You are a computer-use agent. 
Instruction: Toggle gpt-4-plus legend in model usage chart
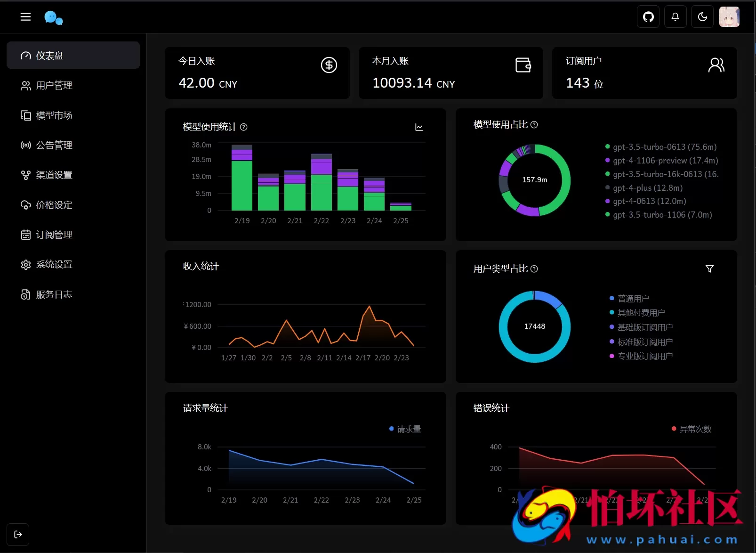(647, 188)
